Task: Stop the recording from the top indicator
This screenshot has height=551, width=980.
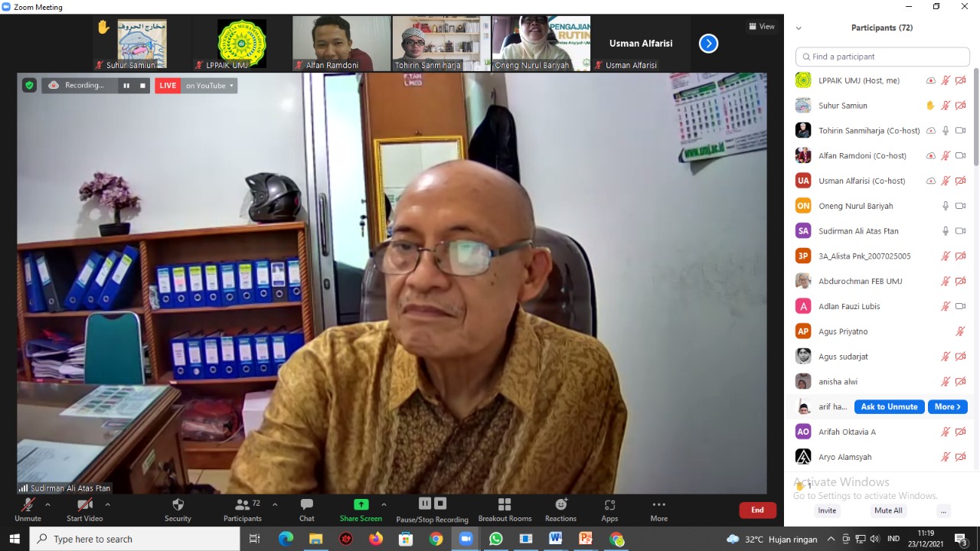Action: pyautogui.click(x=142, y=86)
